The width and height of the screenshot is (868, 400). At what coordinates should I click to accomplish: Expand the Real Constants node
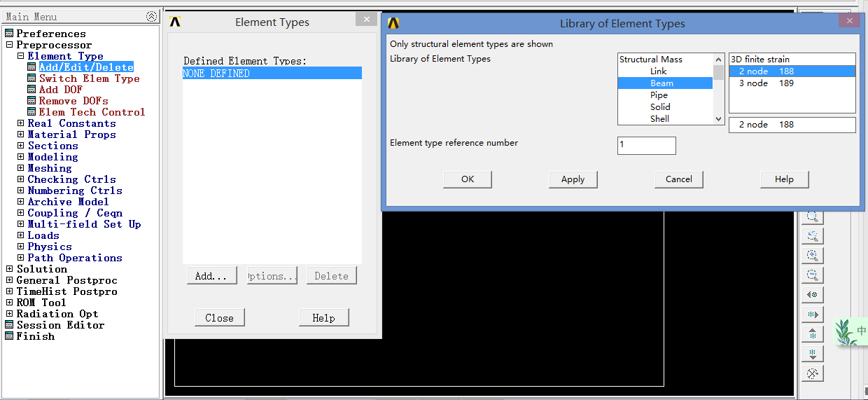[x=20, y=123]
